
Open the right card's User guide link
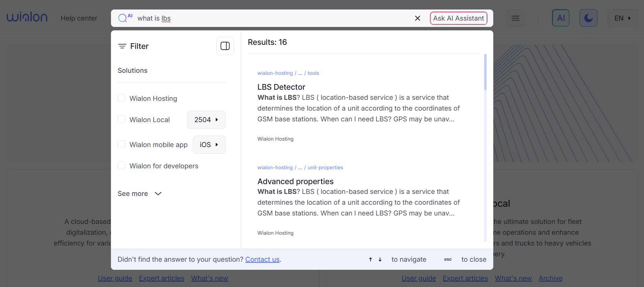(419, 278)
